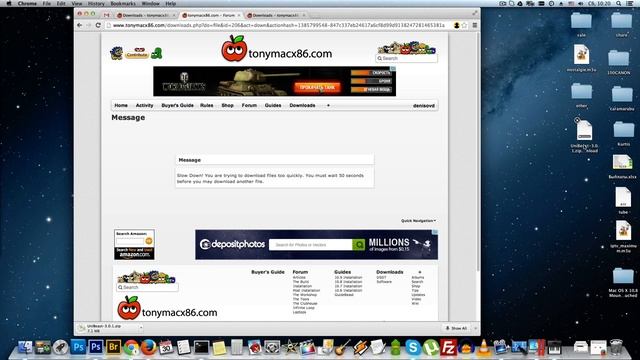Open the Bookmarks menu in the menu bar

(x=123, y=3)
